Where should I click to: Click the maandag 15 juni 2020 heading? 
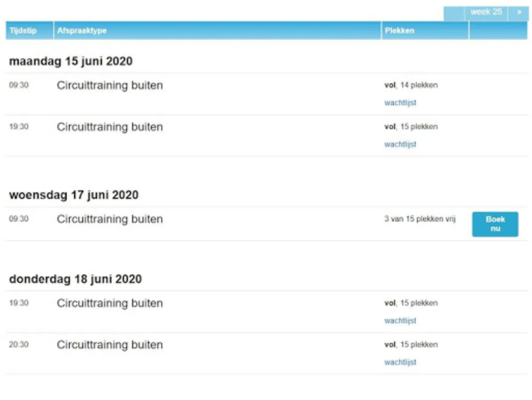(x=71, y=61)
